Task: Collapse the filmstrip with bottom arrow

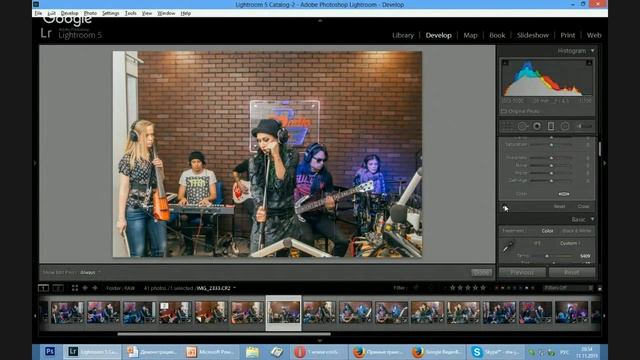Action: coord(320,340)
